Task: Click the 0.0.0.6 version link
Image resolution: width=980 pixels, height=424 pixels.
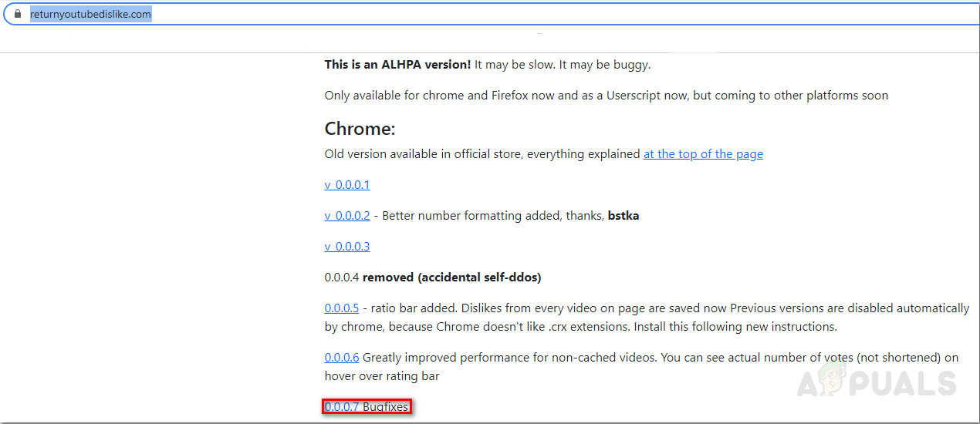Action: 342,358
